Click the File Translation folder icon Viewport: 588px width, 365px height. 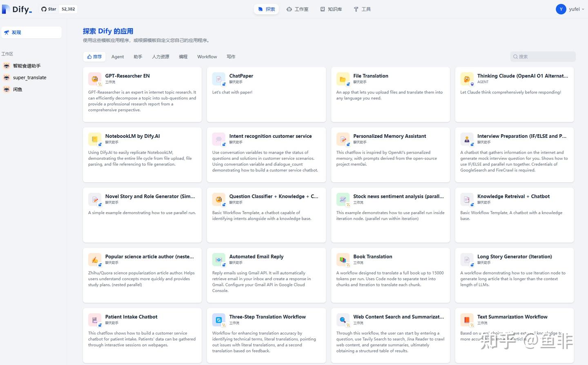[x=343, y=79]
